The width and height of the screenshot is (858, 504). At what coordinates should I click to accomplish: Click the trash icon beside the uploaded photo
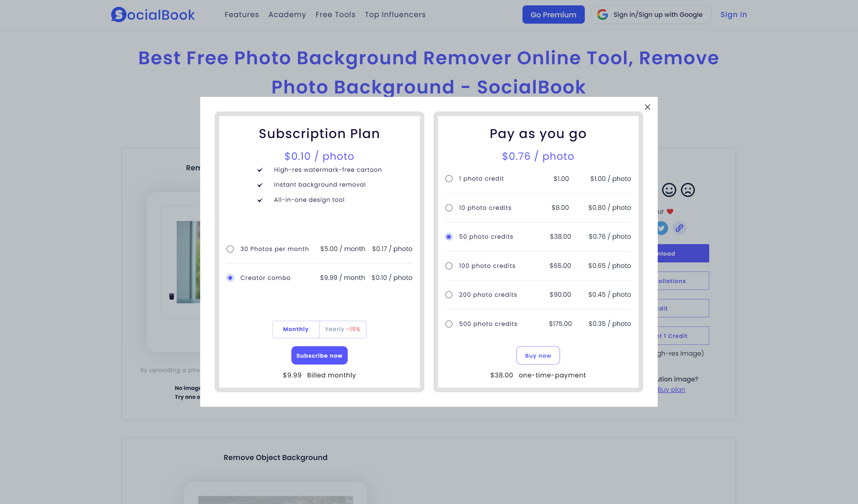pos(172,296)
